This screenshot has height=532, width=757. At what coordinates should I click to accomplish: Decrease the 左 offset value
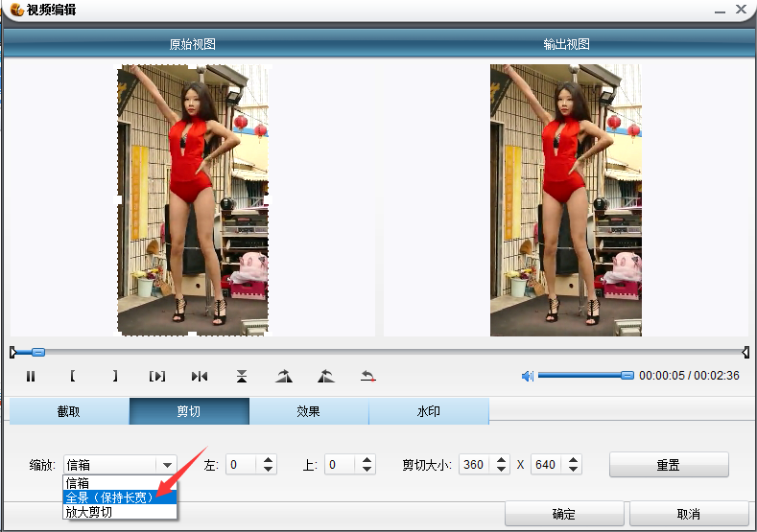(x=269, y=470)
